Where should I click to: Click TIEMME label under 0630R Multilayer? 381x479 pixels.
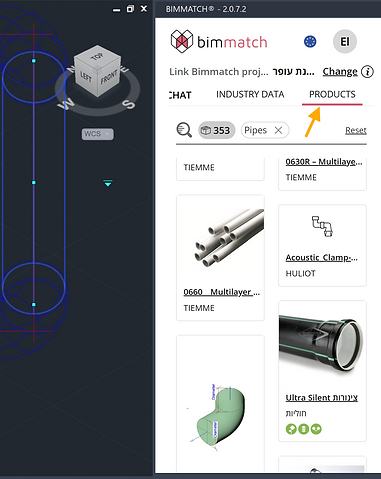(301, 178)
